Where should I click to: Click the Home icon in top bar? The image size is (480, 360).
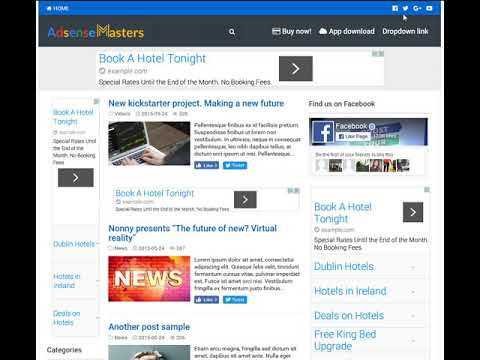point(49,8)
